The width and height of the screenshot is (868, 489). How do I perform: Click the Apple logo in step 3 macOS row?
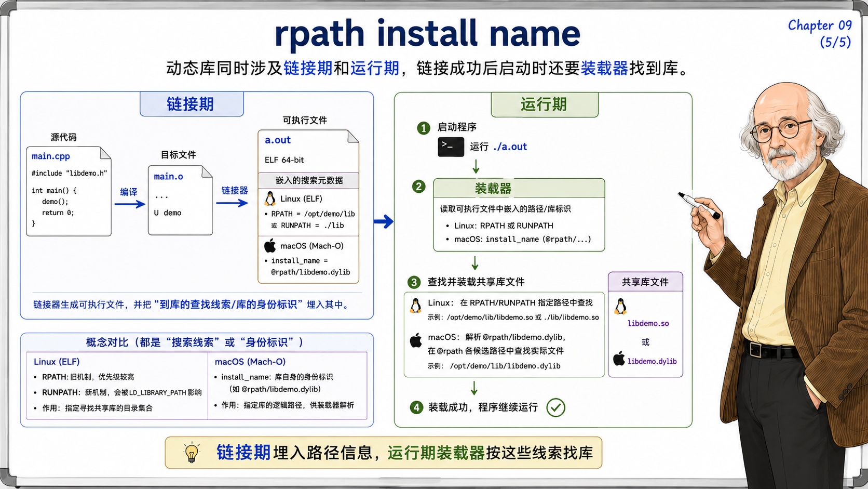tap(416, 341)
